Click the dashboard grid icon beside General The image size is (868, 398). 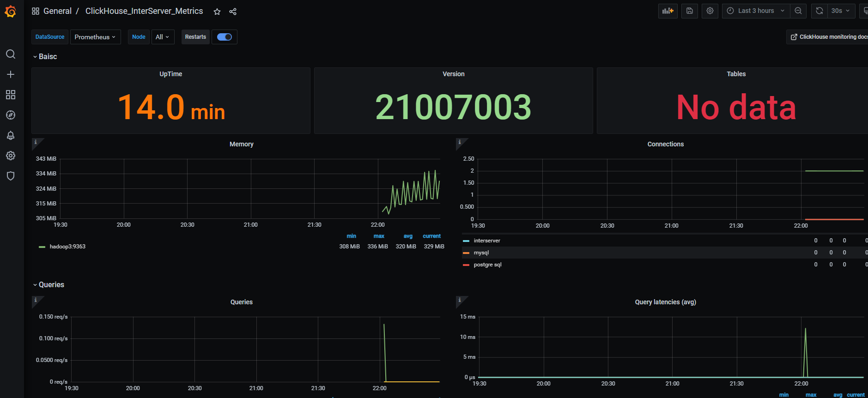point(36,11)
